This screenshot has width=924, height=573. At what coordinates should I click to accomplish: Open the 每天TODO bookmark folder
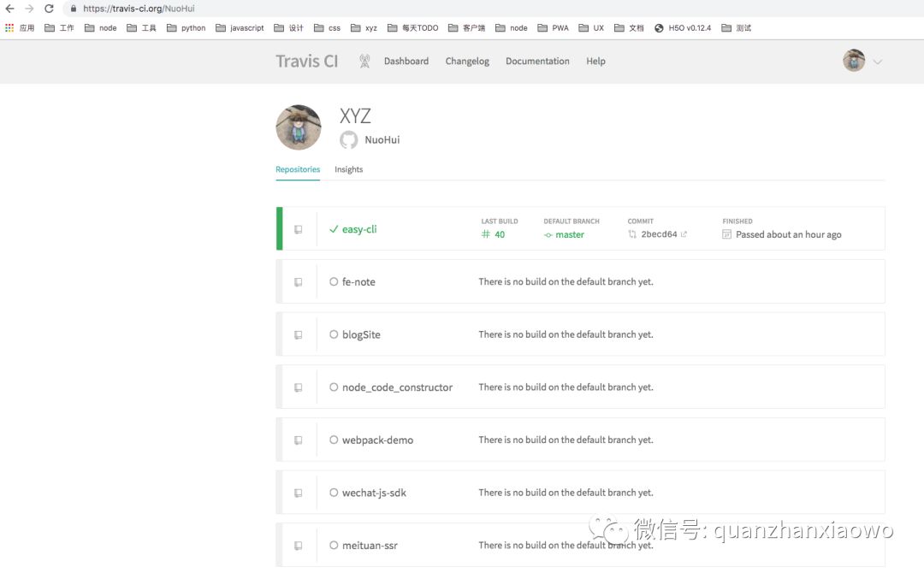(413, 27)
